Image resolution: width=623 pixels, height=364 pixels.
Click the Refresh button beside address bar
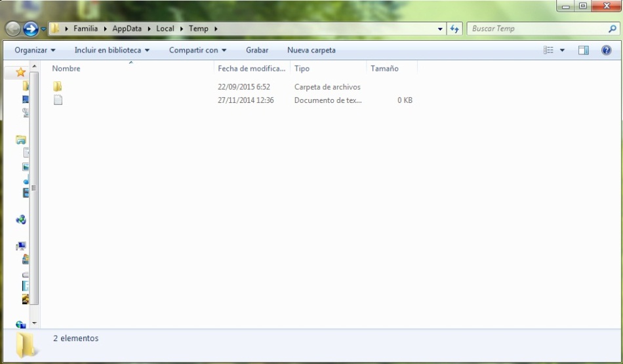pyautogui.click(x=454, y=29)
